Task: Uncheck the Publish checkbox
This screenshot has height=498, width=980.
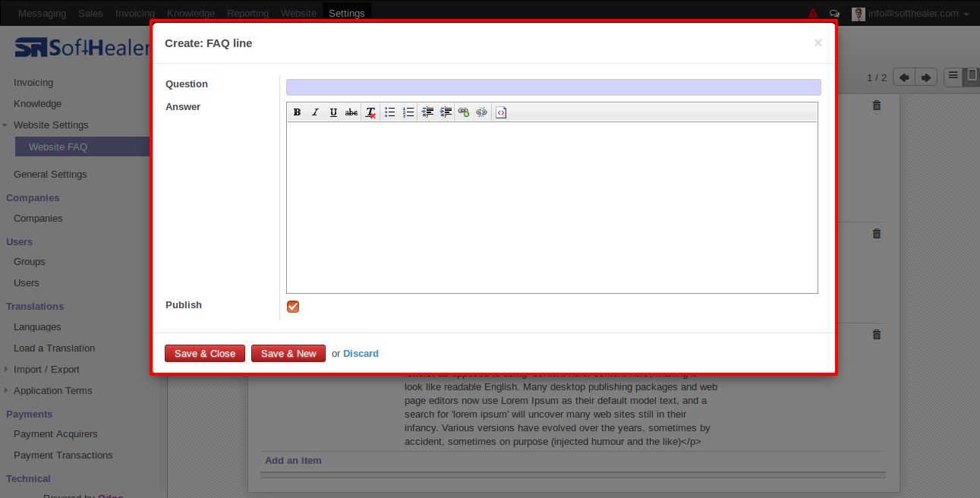Action: [293, 307]
